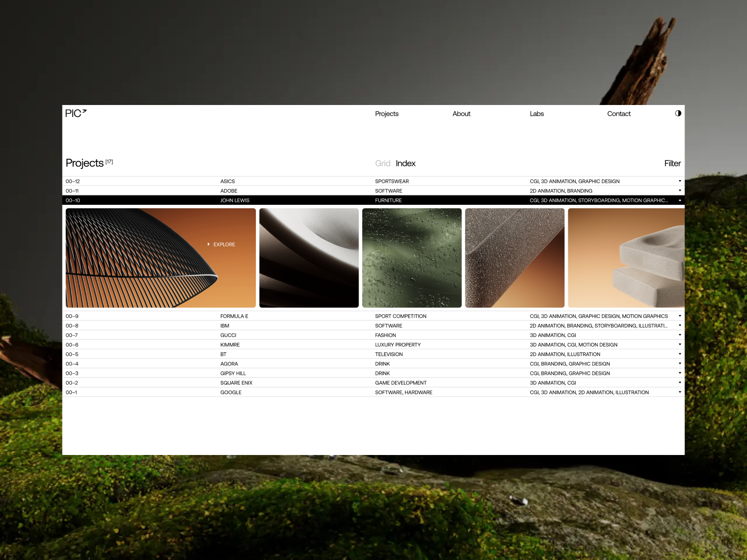Expand the IBM row arrow
Screen dimensions: 747x560
pos(680,326)
